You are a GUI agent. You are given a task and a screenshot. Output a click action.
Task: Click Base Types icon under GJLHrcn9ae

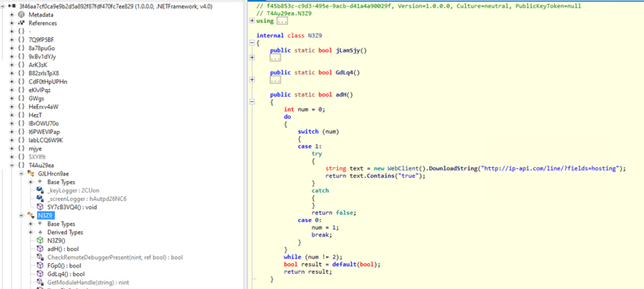(40, 182)
